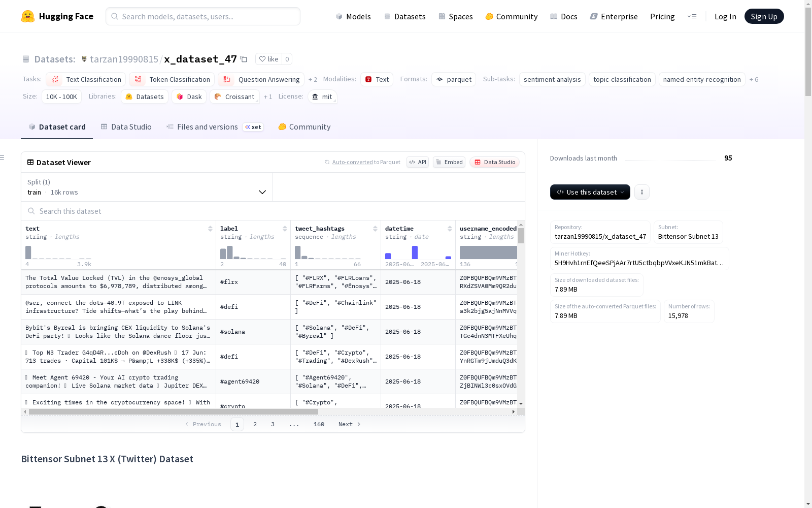Switch to the Data Studio tab
The height and width of the screenshot is (508, 812).
(126, 127)
